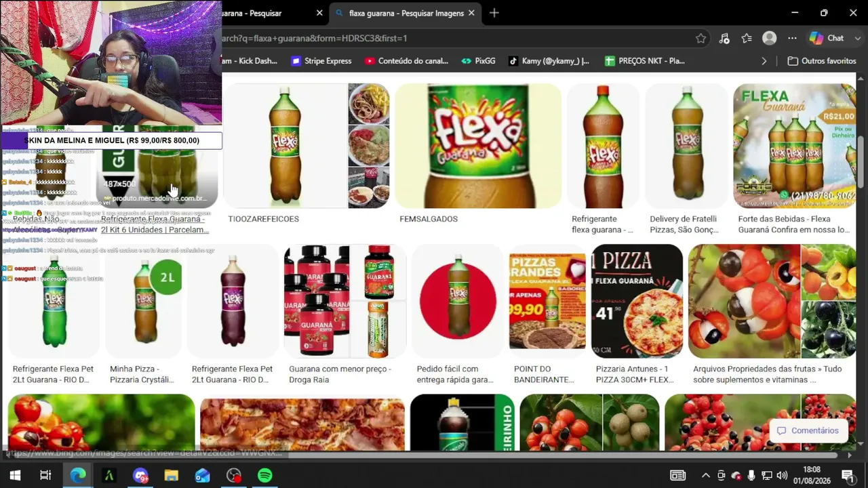The width and height of the screenshot is (868, 488).
Task: Open network settings from the tray icon
Action: [x=767, y=475]
